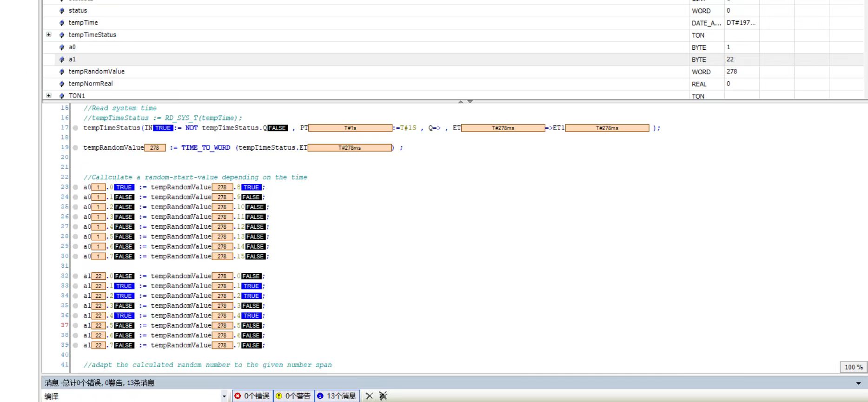Toggle breakpoint on line 33
Screen dimensions: 868x402
coord(75,286)
